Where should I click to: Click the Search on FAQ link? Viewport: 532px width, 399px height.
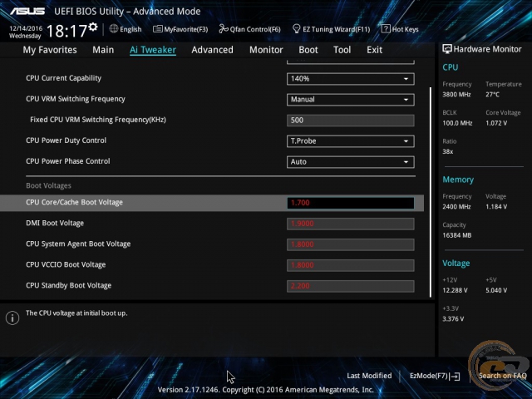[x=502, y=376]
